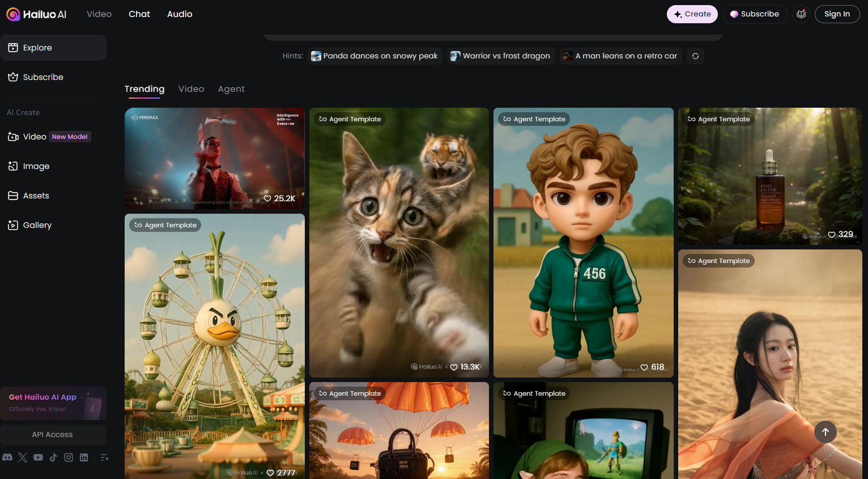The height and width of the screenshot is (479, 868).
Task: Select the Trending tab
Action: tap(144, 89)
